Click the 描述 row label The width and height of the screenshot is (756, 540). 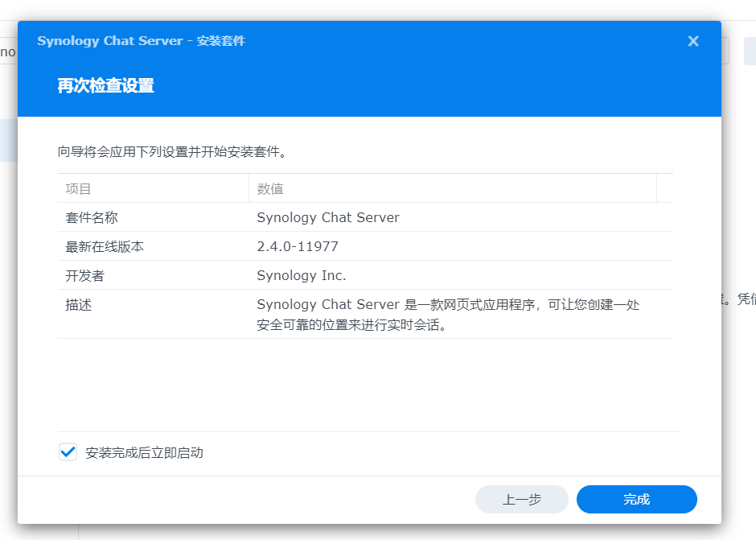point(79,304)
